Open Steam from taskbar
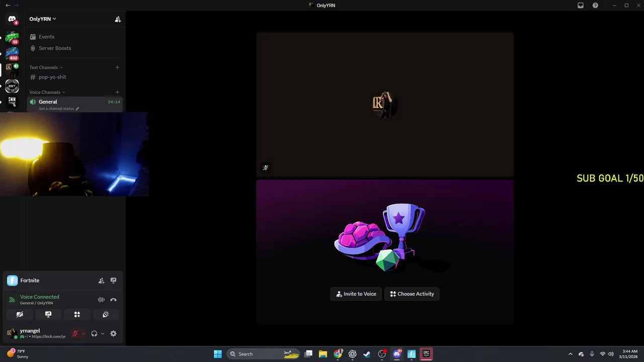 (x=367, y=354)
